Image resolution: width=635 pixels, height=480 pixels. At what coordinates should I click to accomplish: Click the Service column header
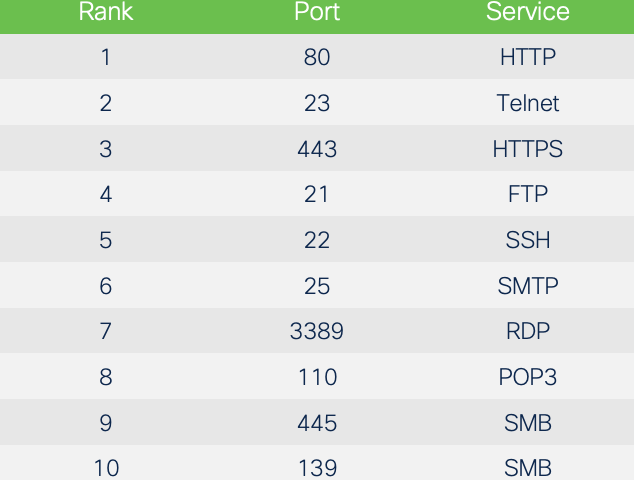click(x=528, y=11)
